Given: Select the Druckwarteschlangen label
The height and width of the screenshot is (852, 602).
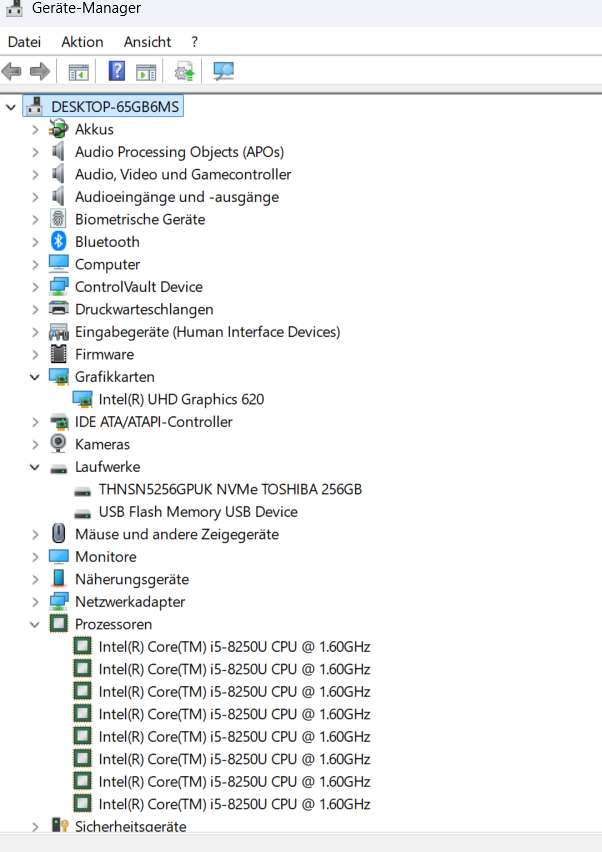Looking at the screenshot, I should 144,309.
